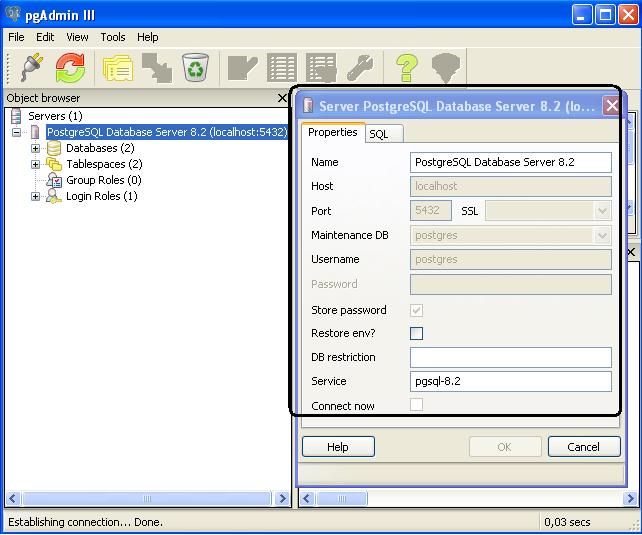
Task: Click the right pane horizontal scrollbar thumb
Action: 342,499
